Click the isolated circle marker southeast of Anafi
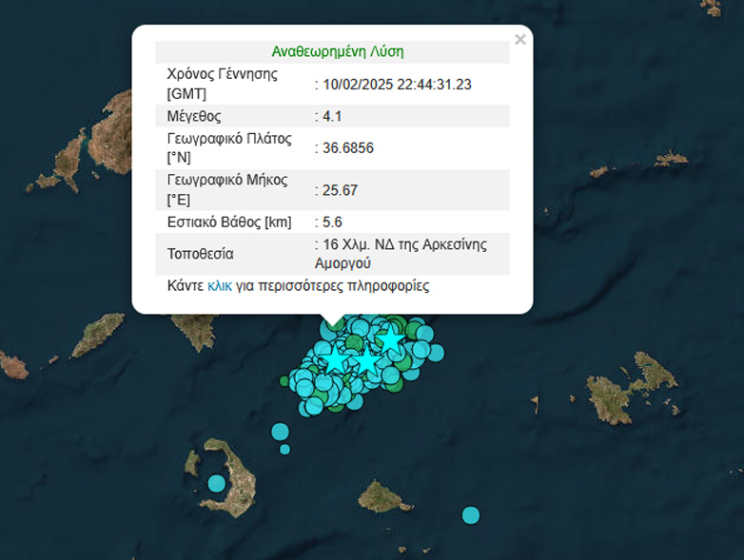This screenshot has height=560, width=744. tap(471, 514)
